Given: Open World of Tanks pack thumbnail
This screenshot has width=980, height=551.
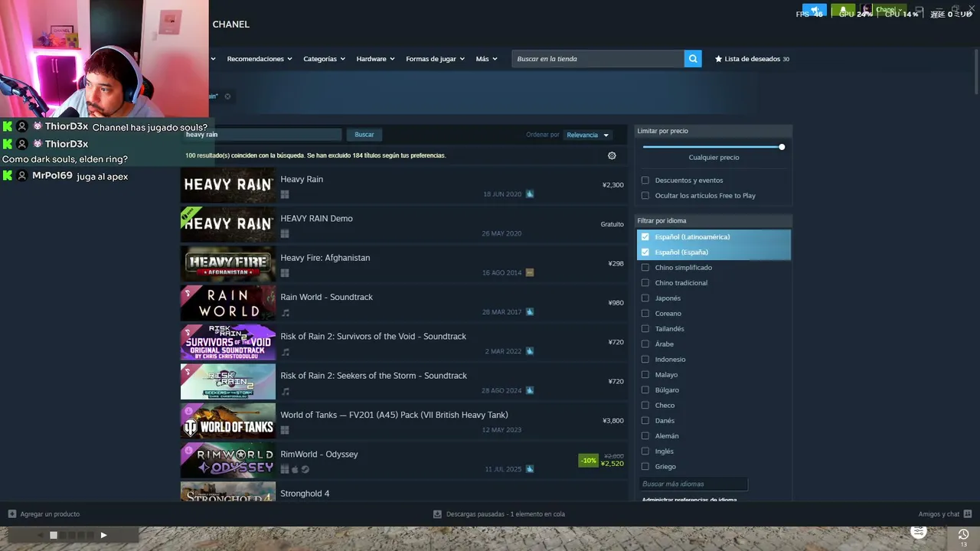Looking at the screenshot, I should 228,421.
